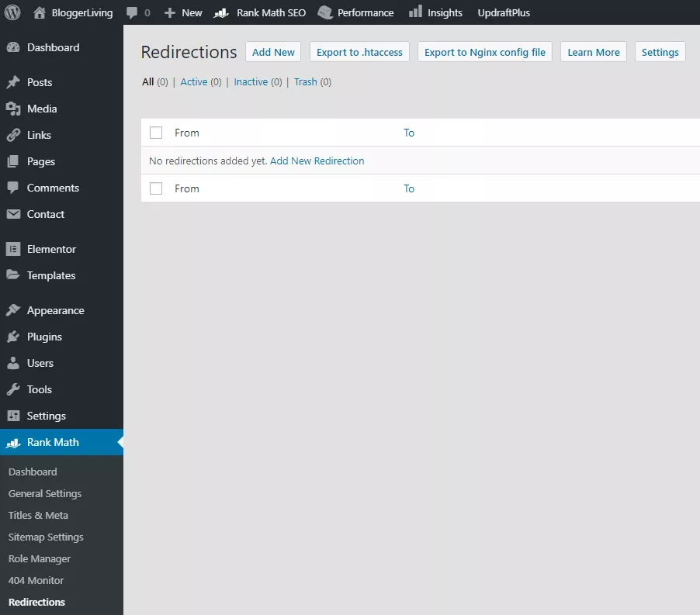Open Sitemap Settings submenu item
700x615 pixels.
pos(46,537)
